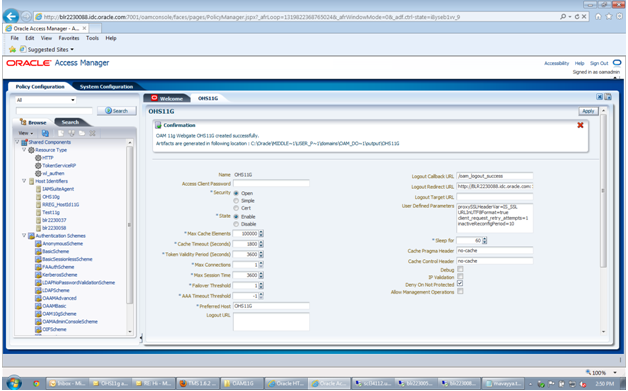
Task: Open the Inbox taskbar item
Action: (x=67, y=383)
